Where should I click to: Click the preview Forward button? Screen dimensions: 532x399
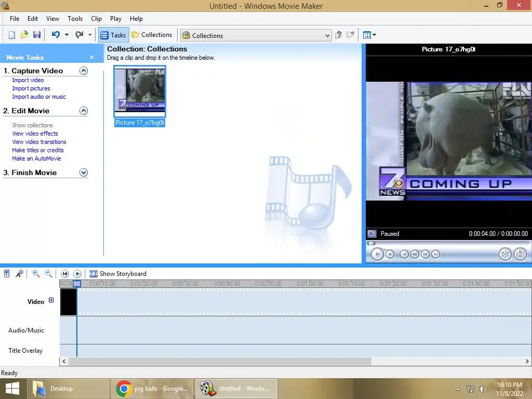(x=436, y=254)
